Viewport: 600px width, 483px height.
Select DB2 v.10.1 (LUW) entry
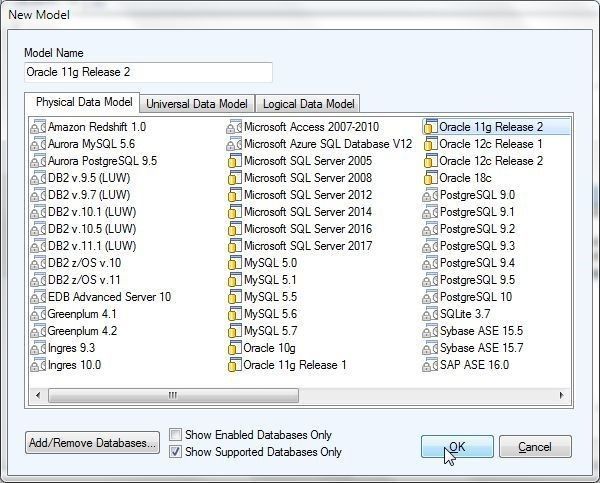coord(83,212)
